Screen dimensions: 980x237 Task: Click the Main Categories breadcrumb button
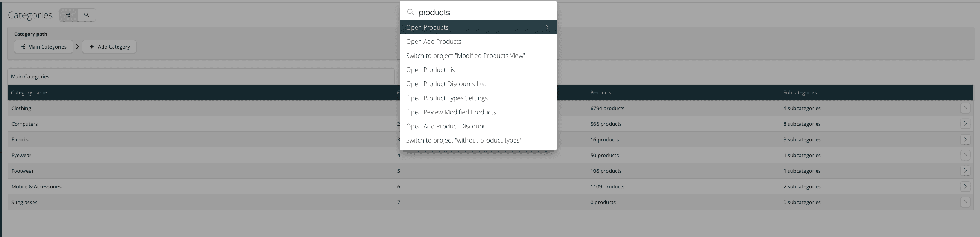click(44, 47)
